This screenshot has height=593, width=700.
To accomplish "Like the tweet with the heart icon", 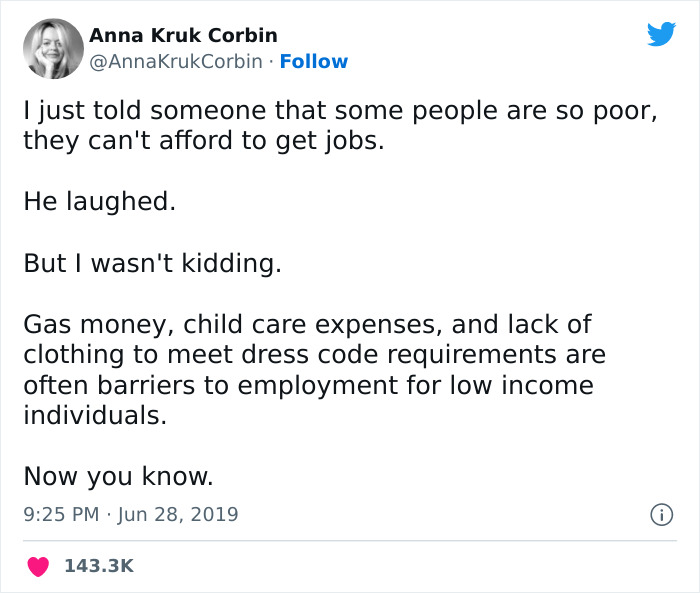I will coord(38,566).
